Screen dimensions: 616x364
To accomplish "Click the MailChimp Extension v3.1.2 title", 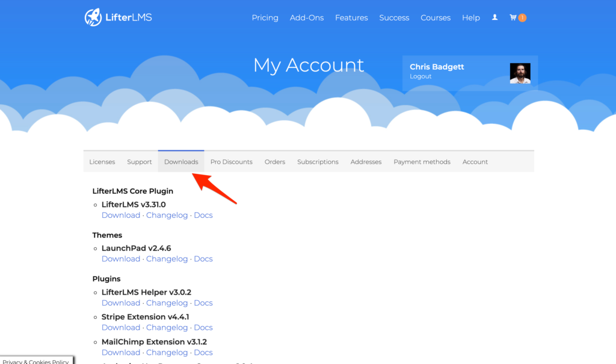I will [x=155, y=342].
